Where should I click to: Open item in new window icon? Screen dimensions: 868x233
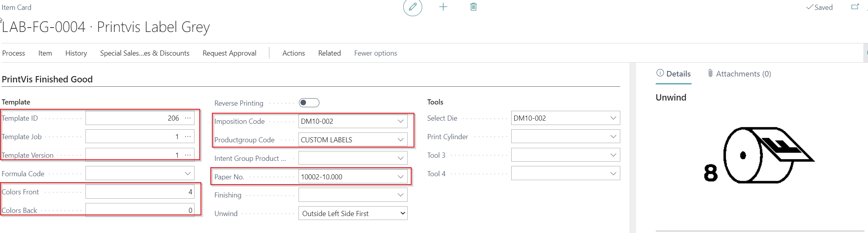pos(855,7)
